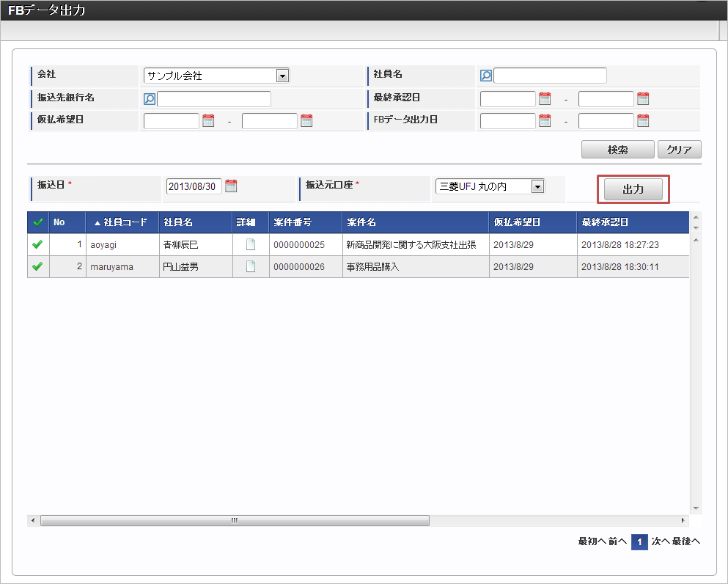
Task: Toggle the select-all checkmark in table header
Action: pyautogui.click(x=38, y=222)
